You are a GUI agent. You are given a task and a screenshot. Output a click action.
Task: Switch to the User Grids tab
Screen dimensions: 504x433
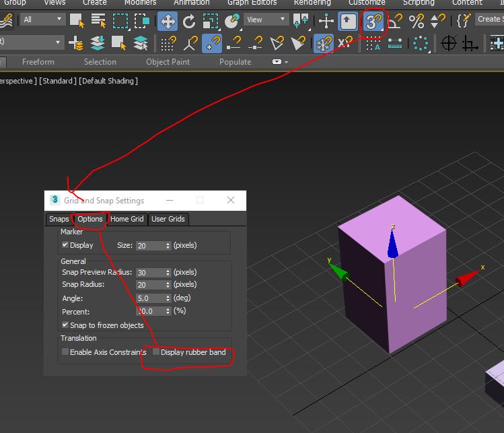click(168, 219)
